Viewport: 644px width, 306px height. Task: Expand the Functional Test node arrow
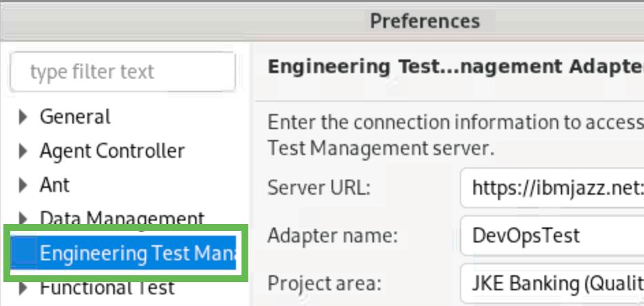point(24,288)
